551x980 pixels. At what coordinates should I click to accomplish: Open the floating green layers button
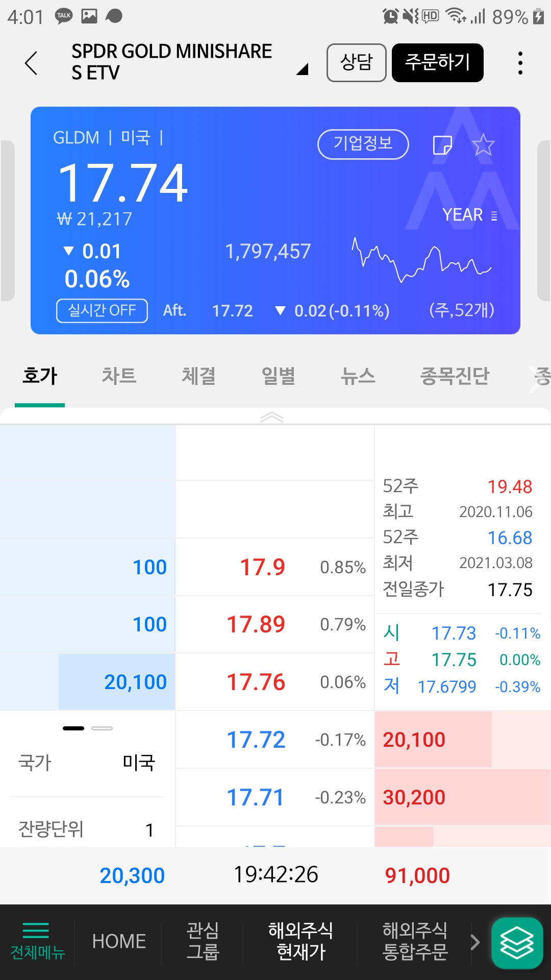[517, 943]
